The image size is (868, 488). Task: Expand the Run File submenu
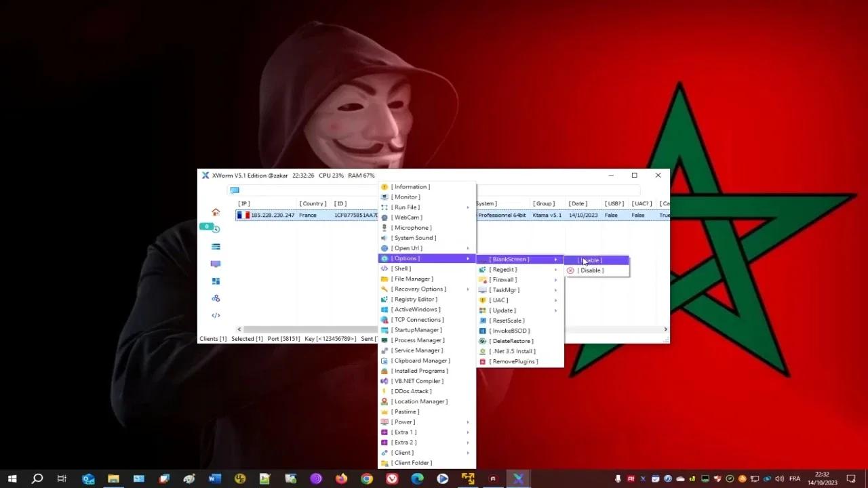(407, 207)
